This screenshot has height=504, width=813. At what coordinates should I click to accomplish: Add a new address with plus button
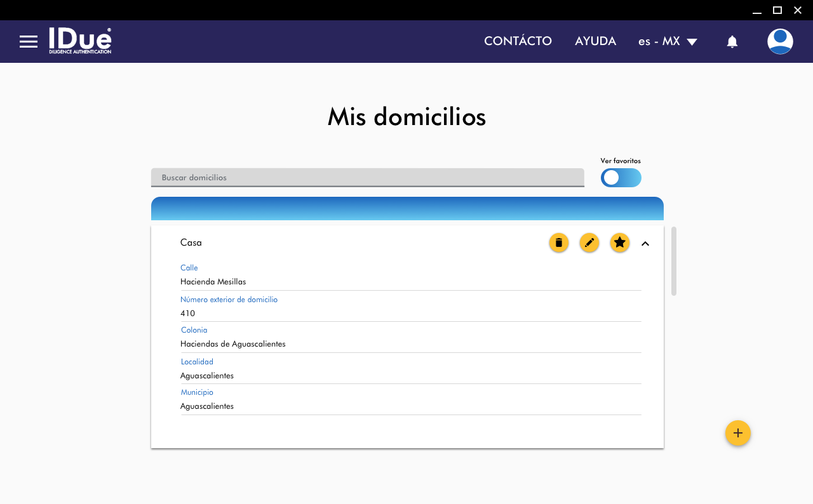[737, 433]
